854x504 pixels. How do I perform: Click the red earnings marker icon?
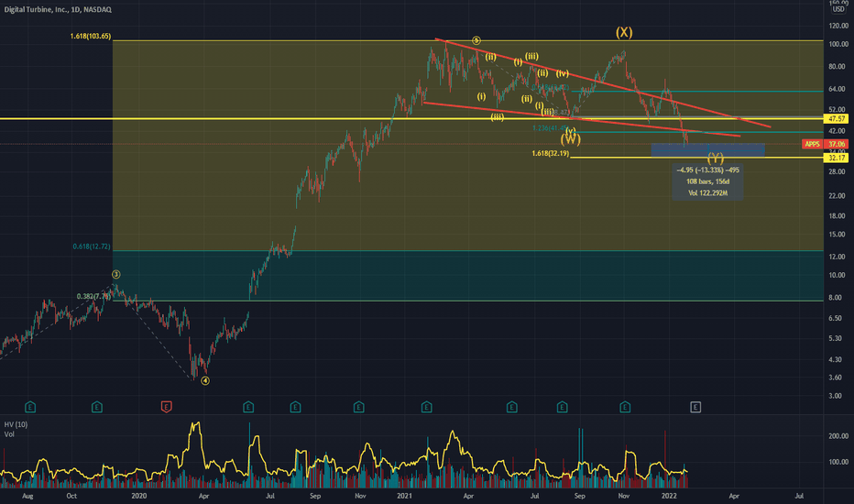[167, 407]
